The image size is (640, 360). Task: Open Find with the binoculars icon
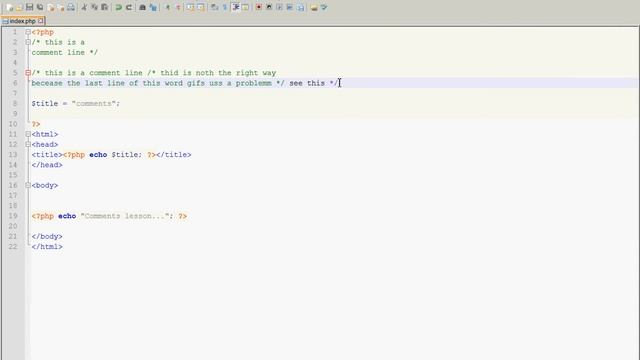(142, 7)
